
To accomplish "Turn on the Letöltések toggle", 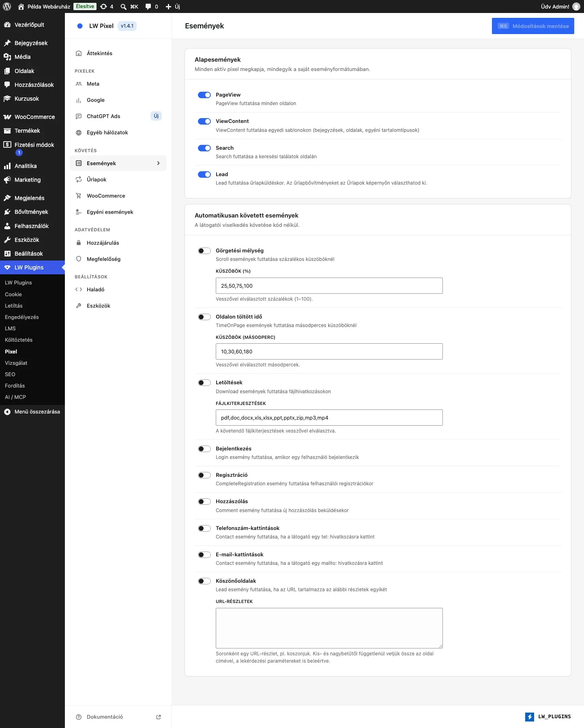I will [x=204, y=383].
